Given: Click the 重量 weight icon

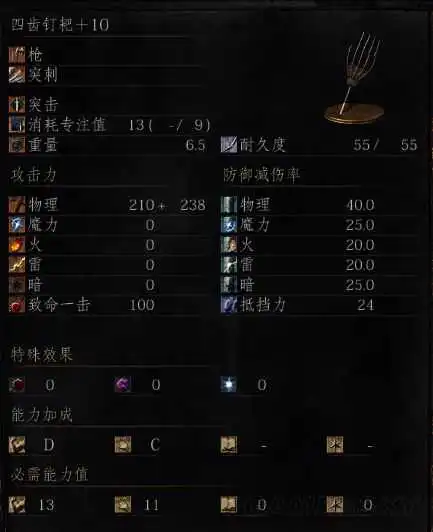Looking at the screenshot, I should coord(17,145).
